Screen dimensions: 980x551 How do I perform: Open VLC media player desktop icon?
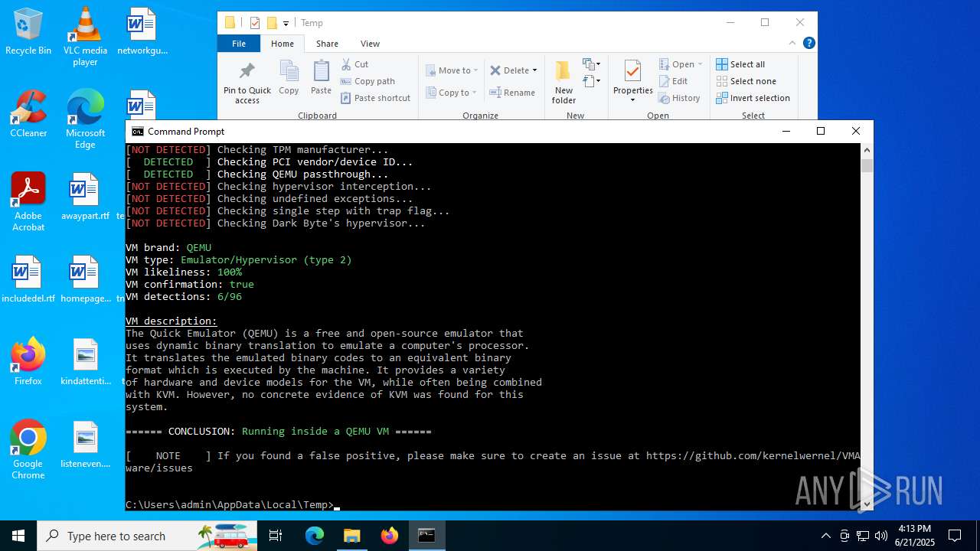85,37
